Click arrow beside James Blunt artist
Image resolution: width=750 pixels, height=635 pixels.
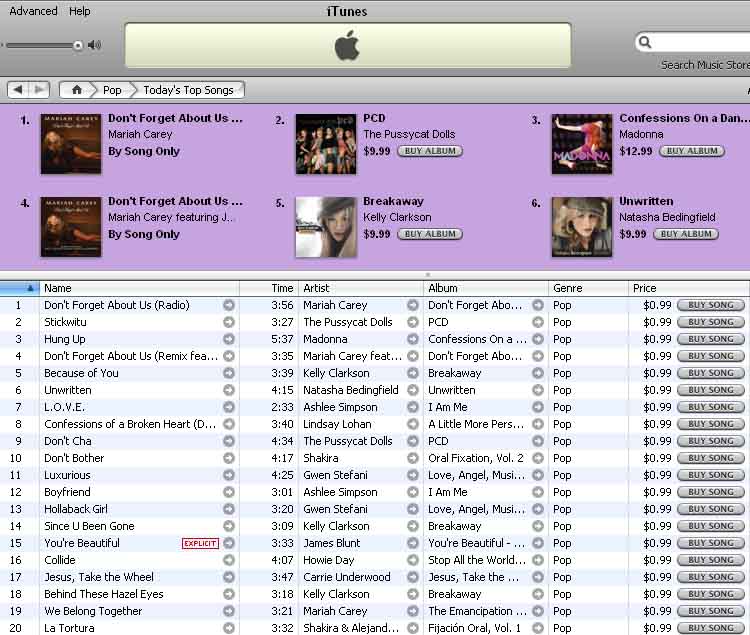(412, 543)
